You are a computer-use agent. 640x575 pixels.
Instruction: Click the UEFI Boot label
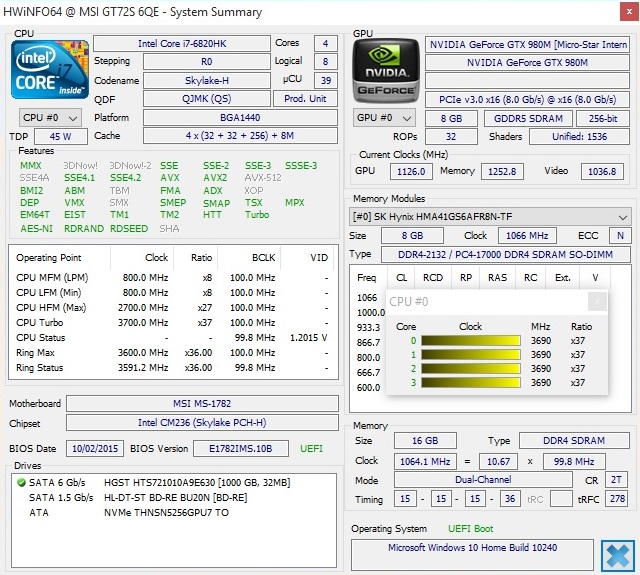pos(471,529)
